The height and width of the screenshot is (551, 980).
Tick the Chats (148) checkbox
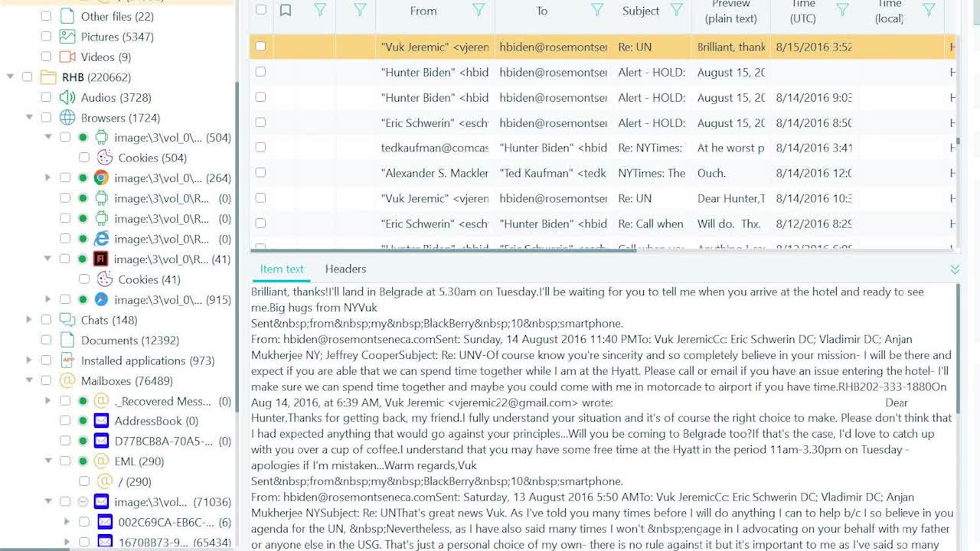(46, 320)
